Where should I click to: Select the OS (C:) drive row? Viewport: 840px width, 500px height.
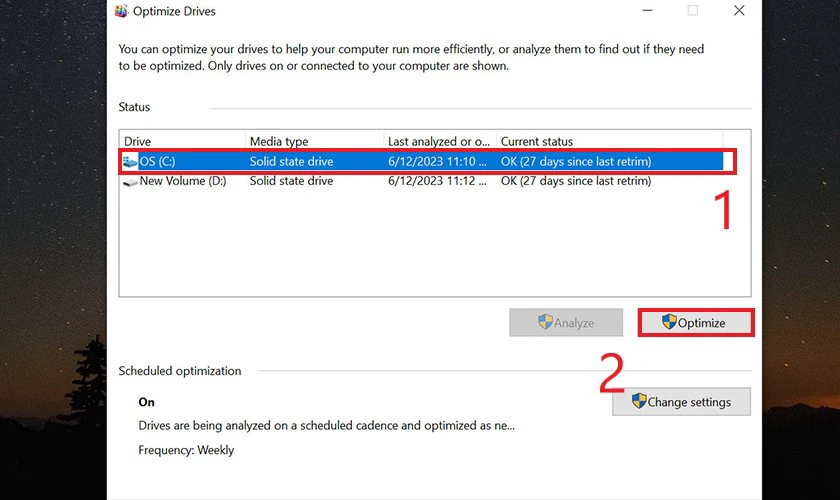422,161
